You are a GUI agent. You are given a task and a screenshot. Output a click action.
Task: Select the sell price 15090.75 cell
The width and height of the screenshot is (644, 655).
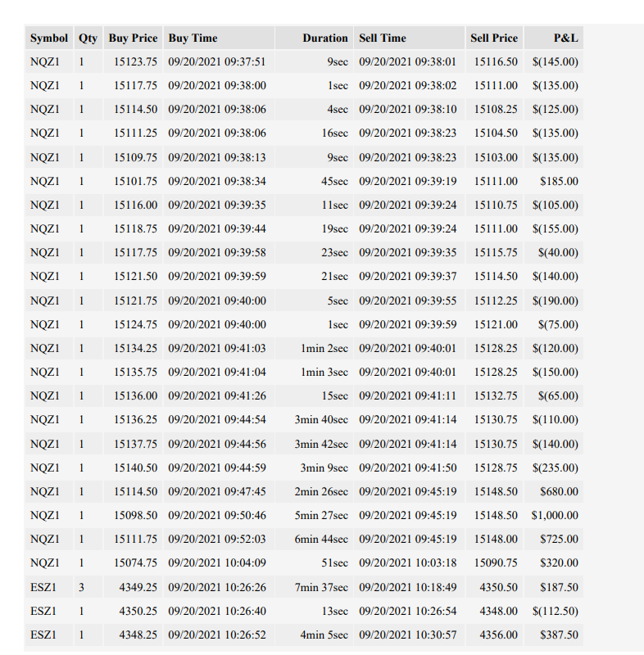(494, 562)
